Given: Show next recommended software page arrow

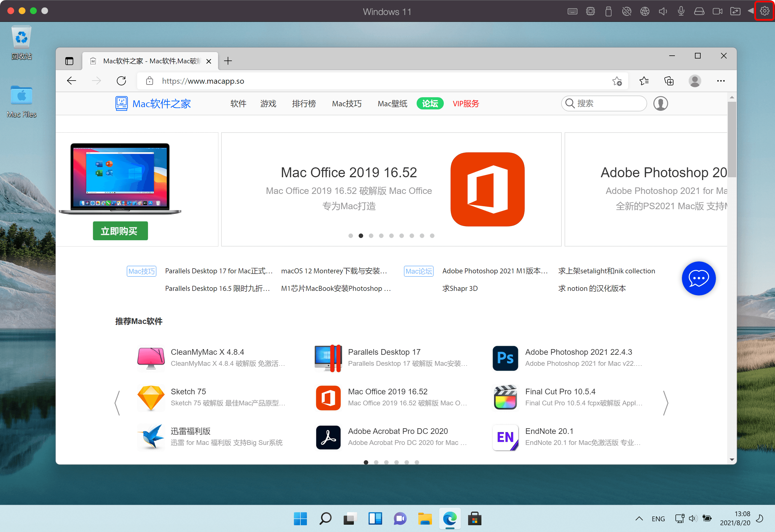Looking at the screenshot, I should pyautogui.click(x=666, y=403).
